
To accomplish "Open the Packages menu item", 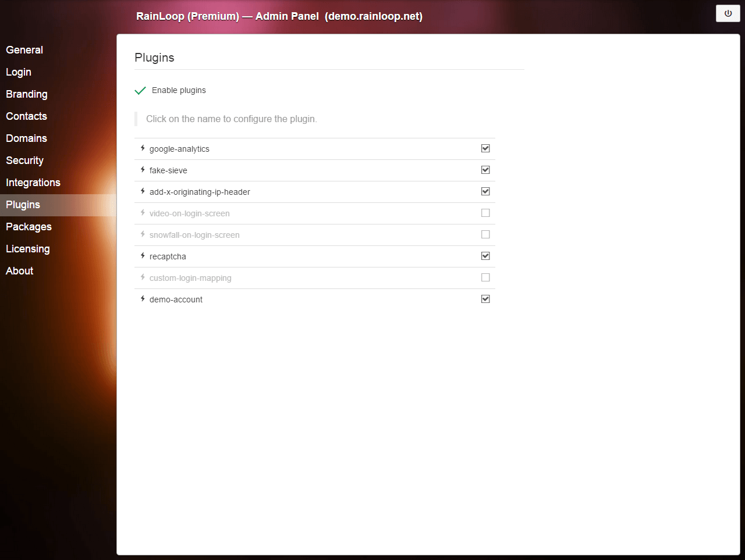I will (x=29, y=227).
